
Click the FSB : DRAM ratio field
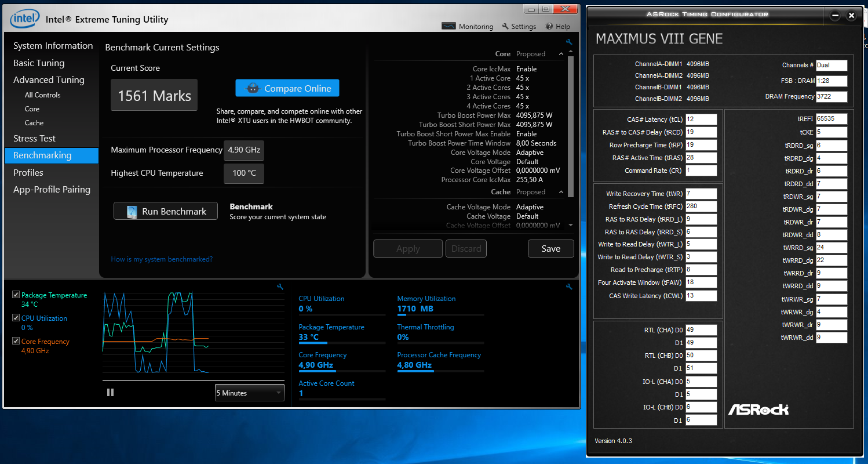831,81
